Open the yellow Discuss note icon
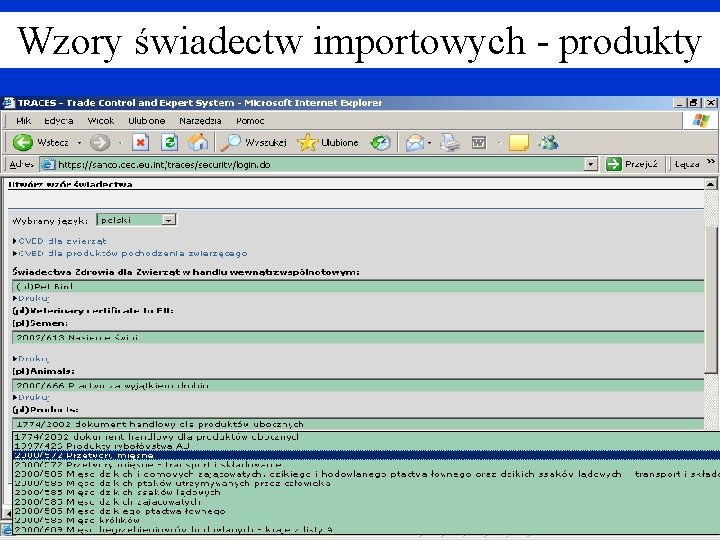This screenshot has height=540, width=720. [519, 143]
